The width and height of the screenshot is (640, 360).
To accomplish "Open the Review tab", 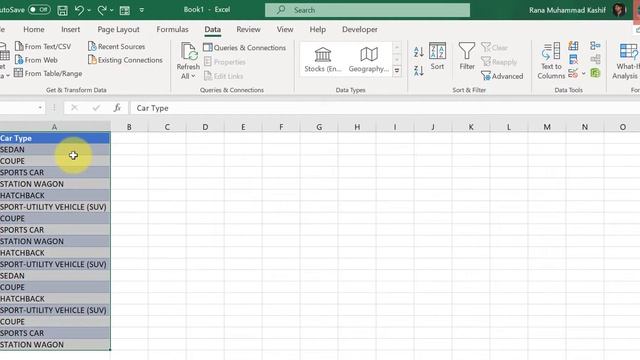I will (x=248, y=29).
